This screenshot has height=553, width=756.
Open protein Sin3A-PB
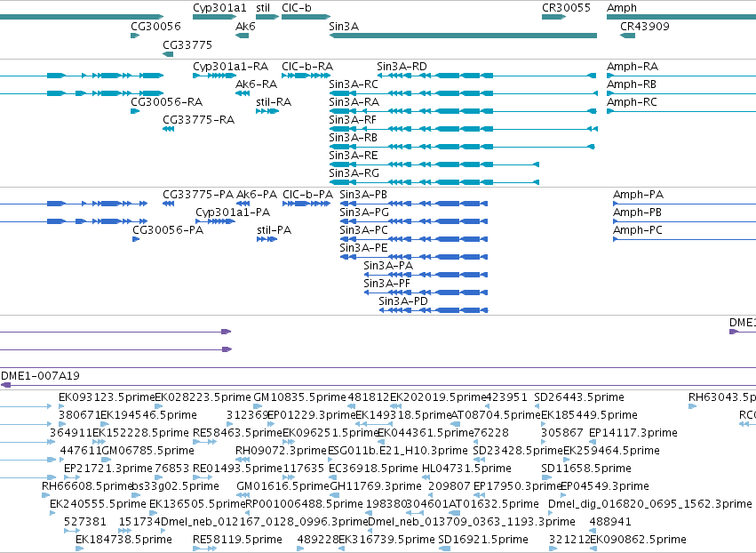coord(414,204)
